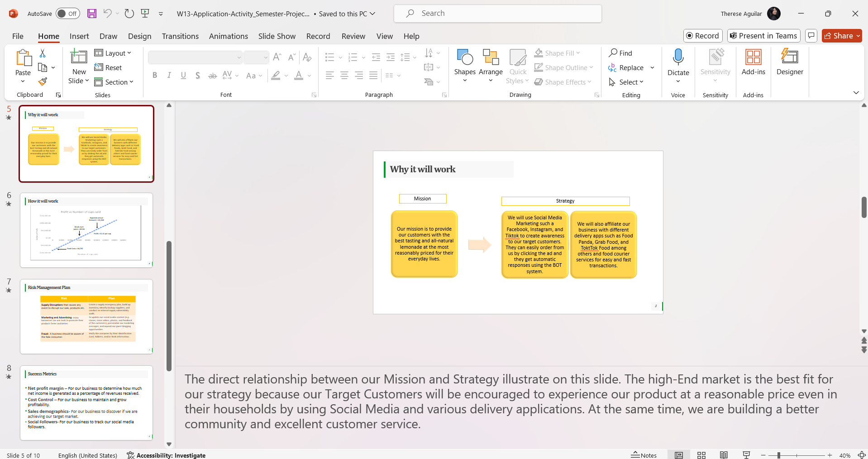This screenshot has height=459, width=868.
Task: Click the Share button
Action: click(x=842, y=36)
